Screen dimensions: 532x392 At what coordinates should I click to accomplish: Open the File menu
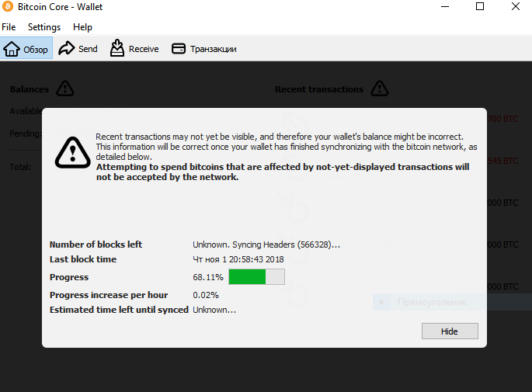(x=9, y=27)
